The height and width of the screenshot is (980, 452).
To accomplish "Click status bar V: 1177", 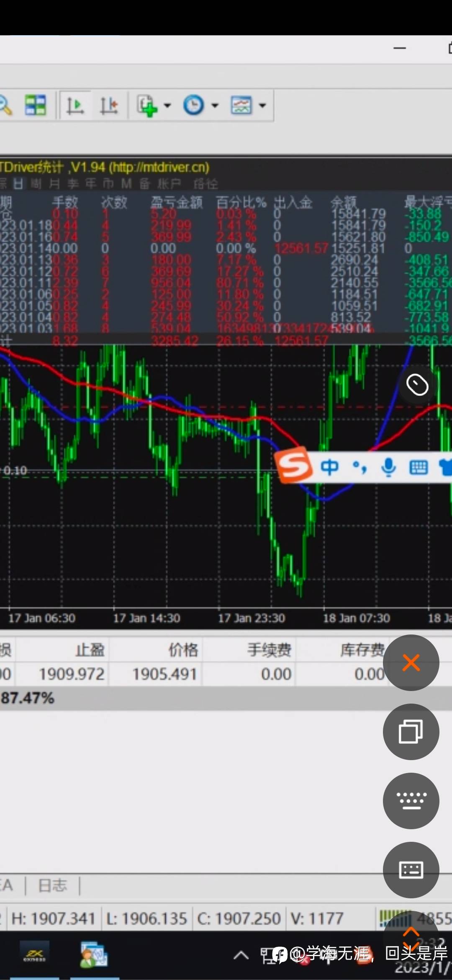I will (317, 919).
